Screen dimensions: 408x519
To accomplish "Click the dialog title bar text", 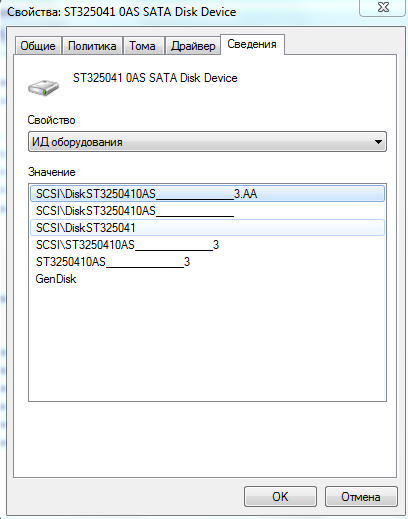I will click(x=122, y=12).
